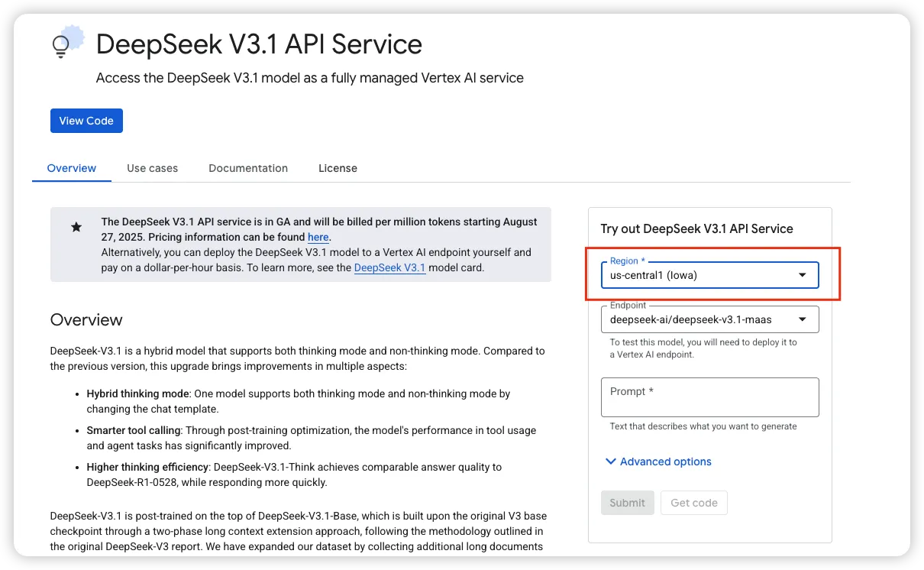924x570 pixels.
Task: Click into the Prompt text field
Action: 709,397
